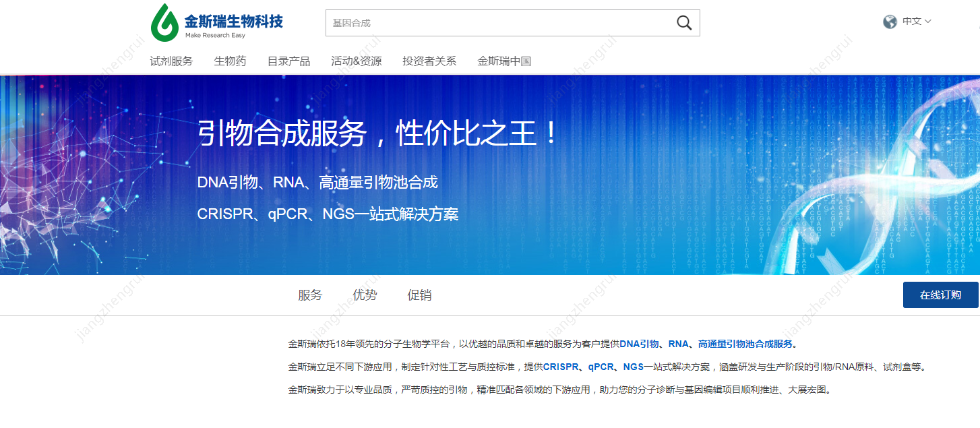Viewport: 980px width, 428px height.
Task: Expand the 中文 language dropdown
Action: (917, 22)
